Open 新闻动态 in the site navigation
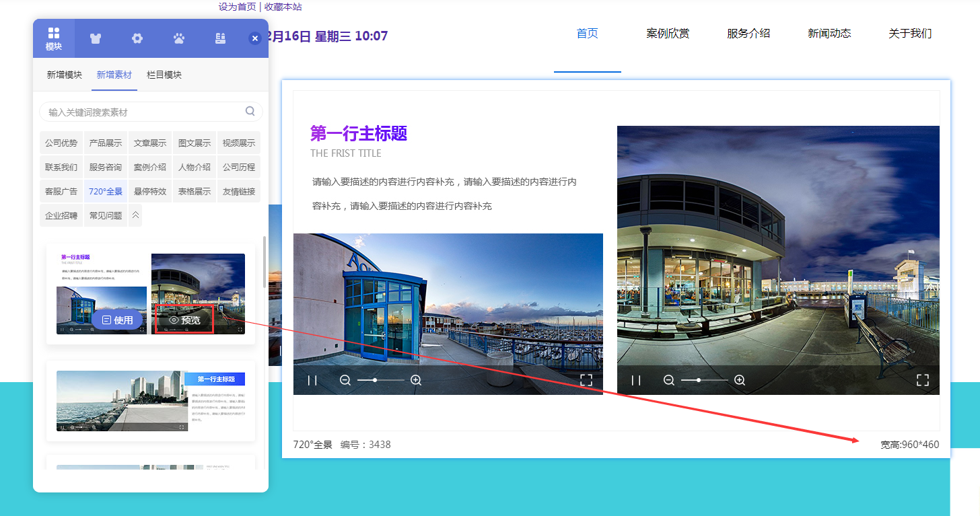This screenshot has width=980, height=516. coord(829,34)
